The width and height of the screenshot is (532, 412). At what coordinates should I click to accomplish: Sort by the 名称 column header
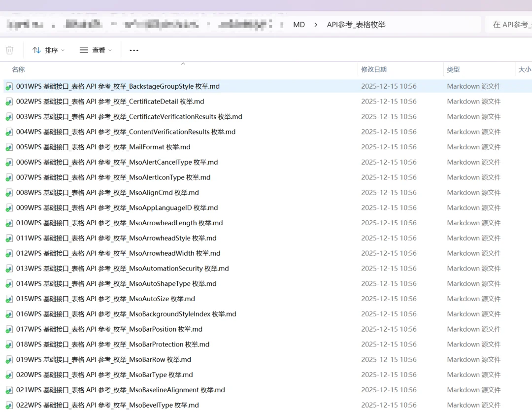[x=18, y=69]
